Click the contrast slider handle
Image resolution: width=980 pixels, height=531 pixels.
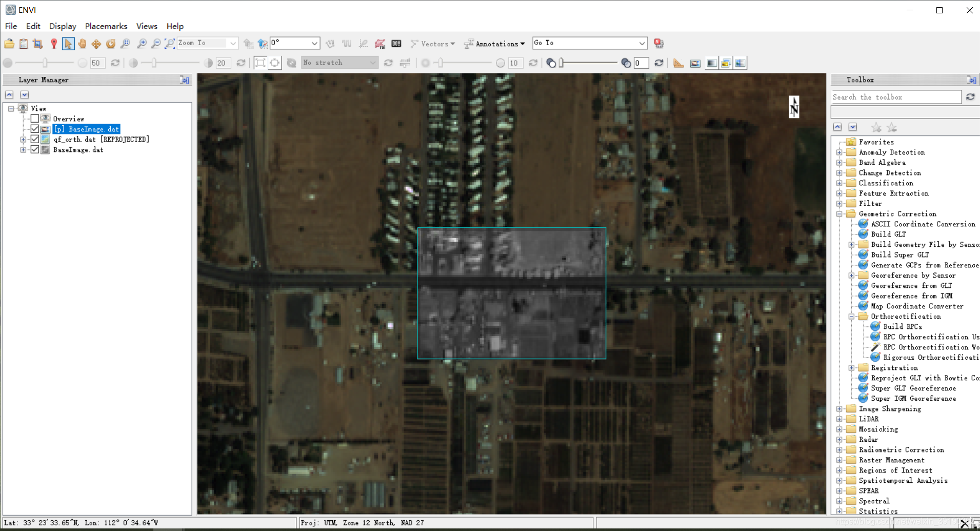click(x=154, y=63)
